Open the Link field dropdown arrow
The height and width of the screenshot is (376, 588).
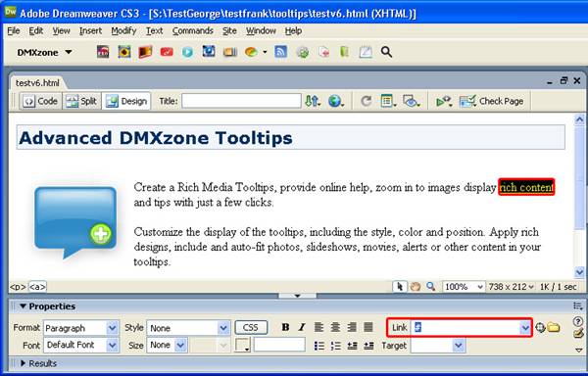click(x=525, y=328)
